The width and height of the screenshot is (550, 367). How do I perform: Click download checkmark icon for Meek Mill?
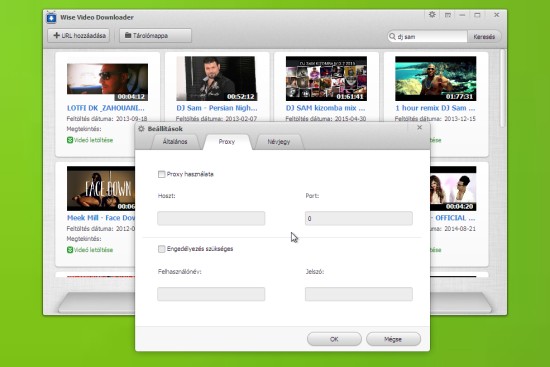point(70,250)
